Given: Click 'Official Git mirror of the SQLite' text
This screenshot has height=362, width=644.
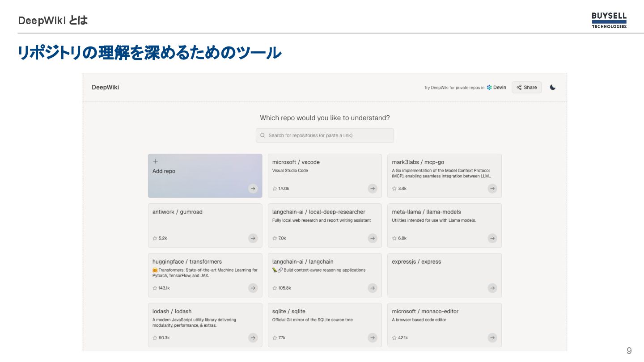Looking at the screenshot, I should [313, 320].
